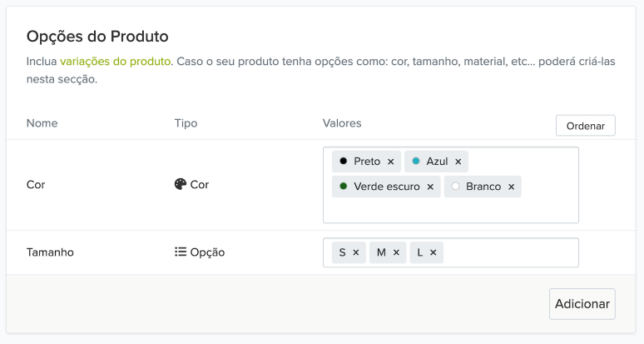644x344 pixels.
Task: Delete the L size value
Action: [x=433, y=252]
